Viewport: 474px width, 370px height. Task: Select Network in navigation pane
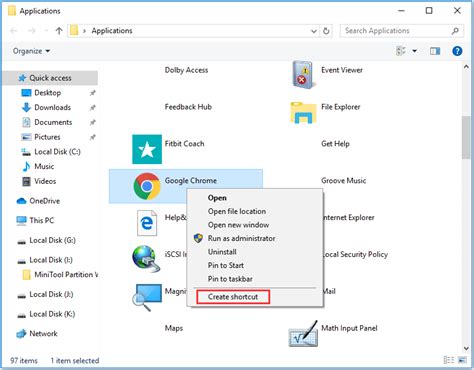[43, 333]
